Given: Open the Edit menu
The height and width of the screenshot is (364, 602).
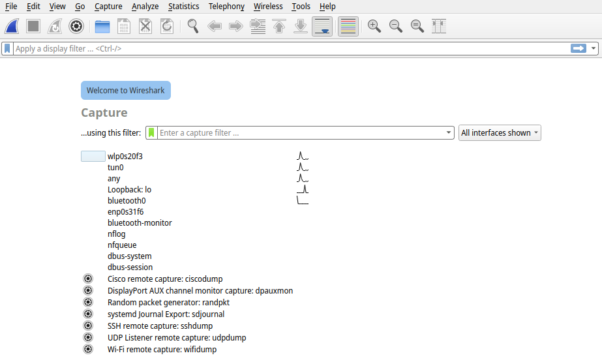Looking at the screenshot, I should [x=33, y=7].
